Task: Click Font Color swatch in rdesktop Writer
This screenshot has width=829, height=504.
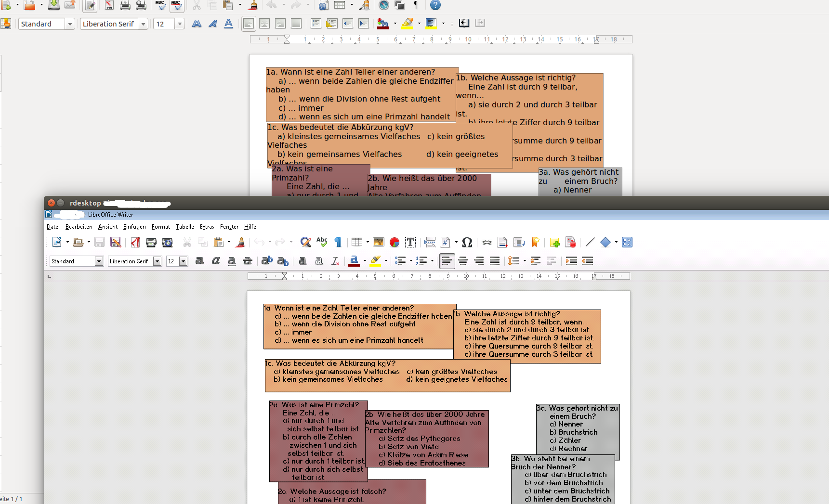Action: (354, 261)
